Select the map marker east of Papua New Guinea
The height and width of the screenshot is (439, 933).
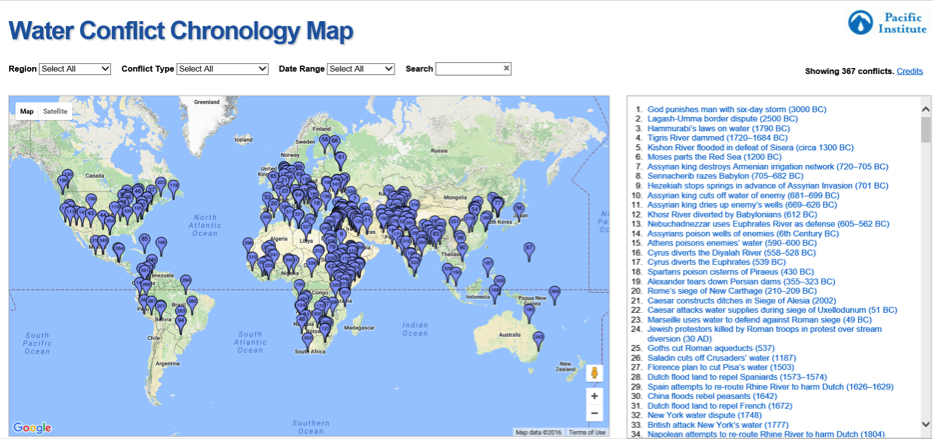pos(555,294)
